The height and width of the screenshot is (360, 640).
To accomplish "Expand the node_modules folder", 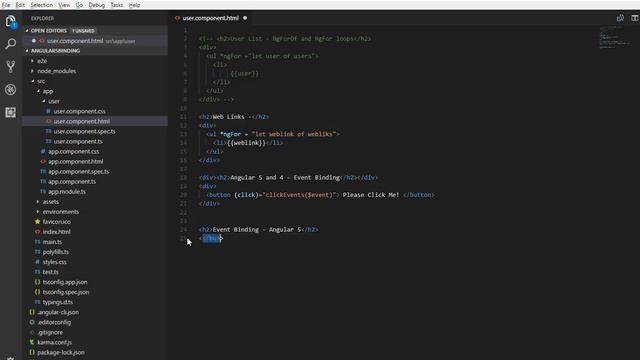I will click(x=56, y=71).
